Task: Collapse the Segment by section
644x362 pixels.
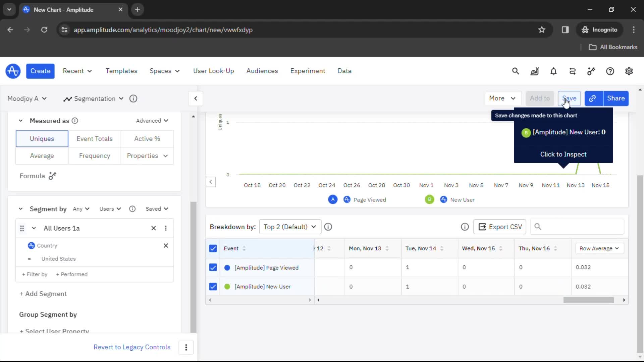Action: 20,209
